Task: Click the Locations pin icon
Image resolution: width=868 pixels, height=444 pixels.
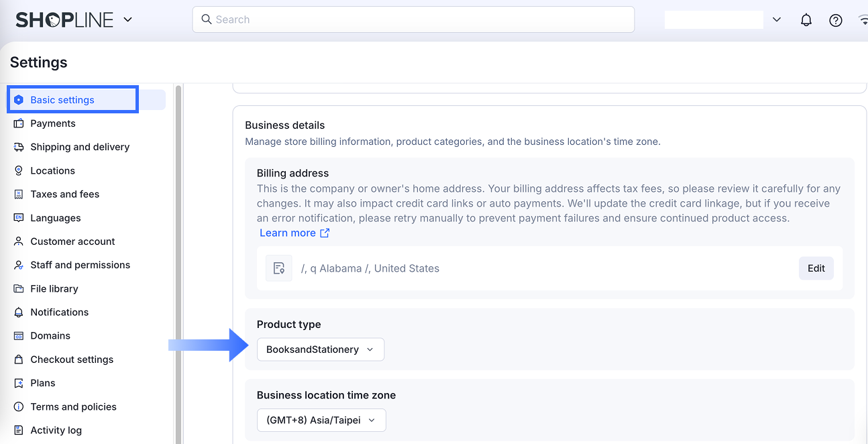Action: pyautogui.click(x=19, y=170)
